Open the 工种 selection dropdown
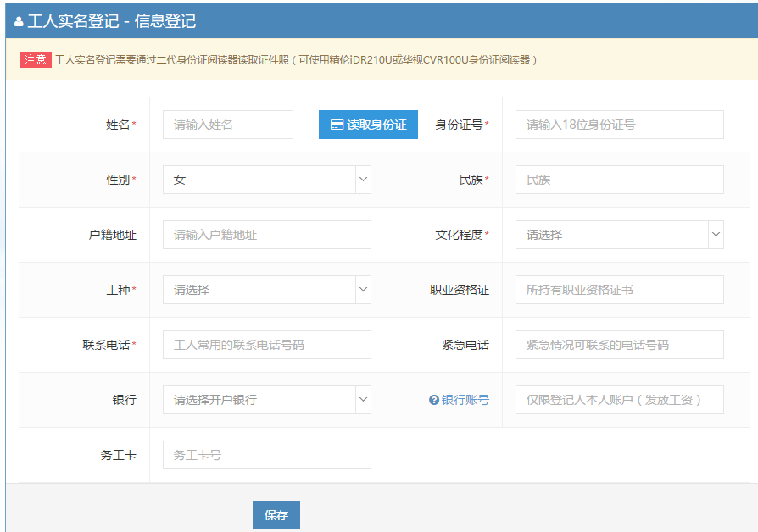The height and width of the screenshot is (532, 758). pos(266,290)
